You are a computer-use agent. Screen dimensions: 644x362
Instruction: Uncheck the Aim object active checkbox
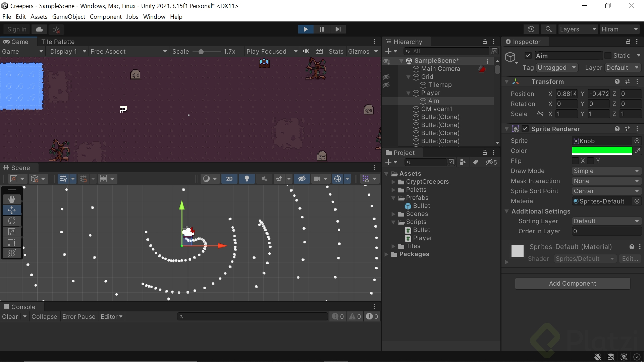coord(528,56)
